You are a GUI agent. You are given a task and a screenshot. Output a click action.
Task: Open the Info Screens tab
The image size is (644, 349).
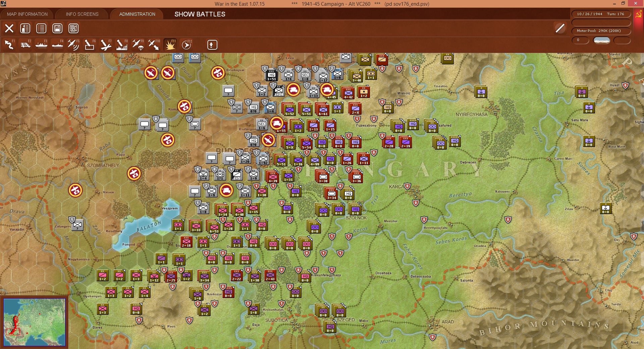click(82, 14)
